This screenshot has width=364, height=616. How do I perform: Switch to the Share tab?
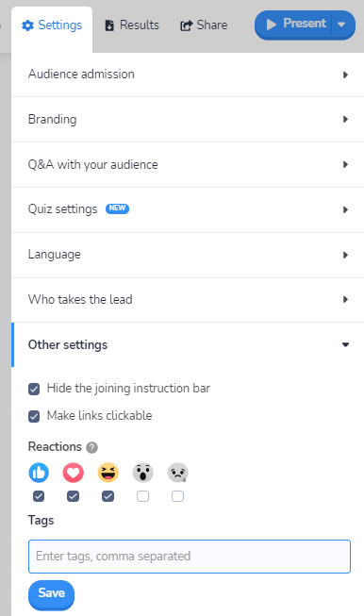point(204,25)
